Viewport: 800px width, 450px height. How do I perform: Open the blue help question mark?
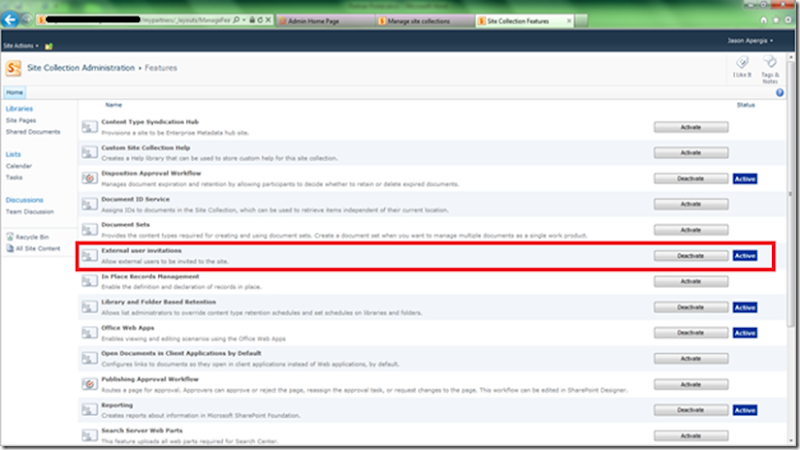pyautogui.click(x=780, y=92)
